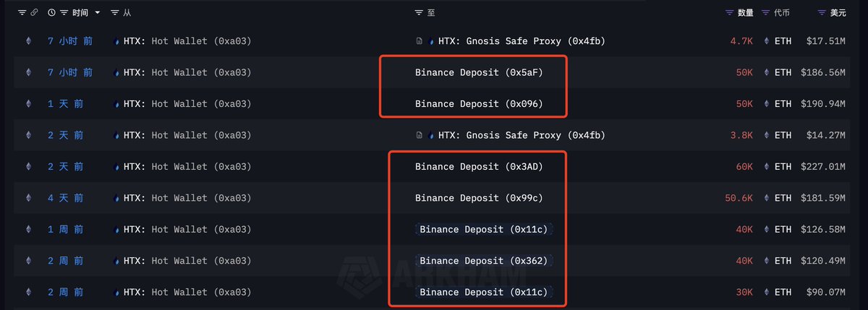This screenshot has height=310, width=868.
Task: Open Binance Deposit (0x362) entity tag
Action: (x=484, y=261)
